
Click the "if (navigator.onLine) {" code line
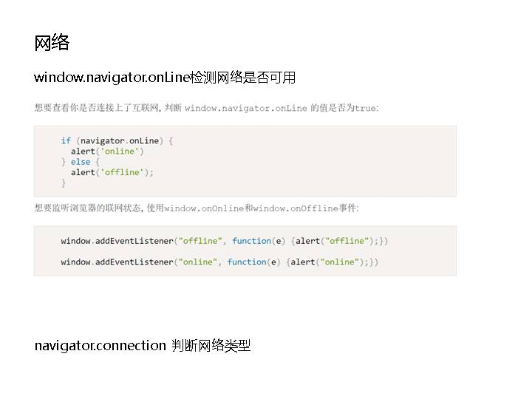(x=117, y=140)
